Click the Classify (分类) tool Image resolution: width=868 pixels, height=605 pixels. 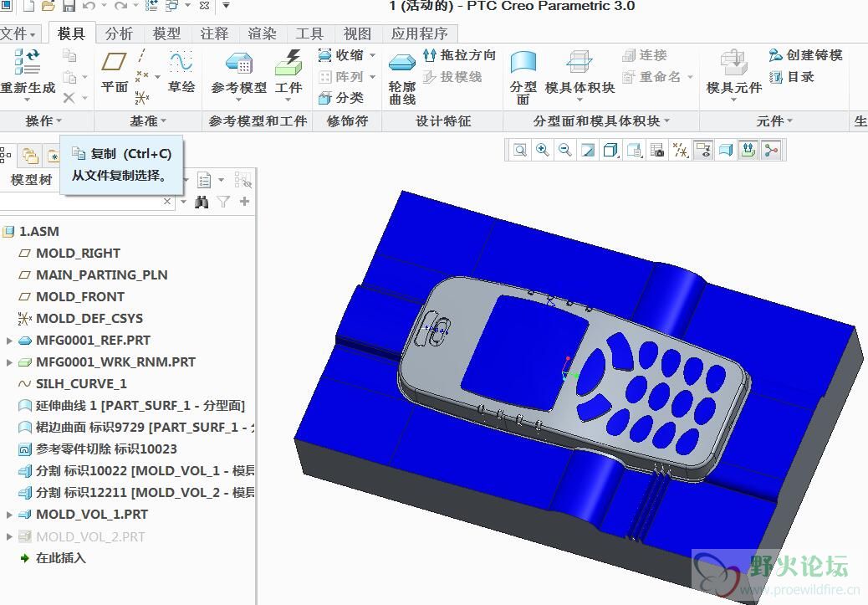pos(341,98)
